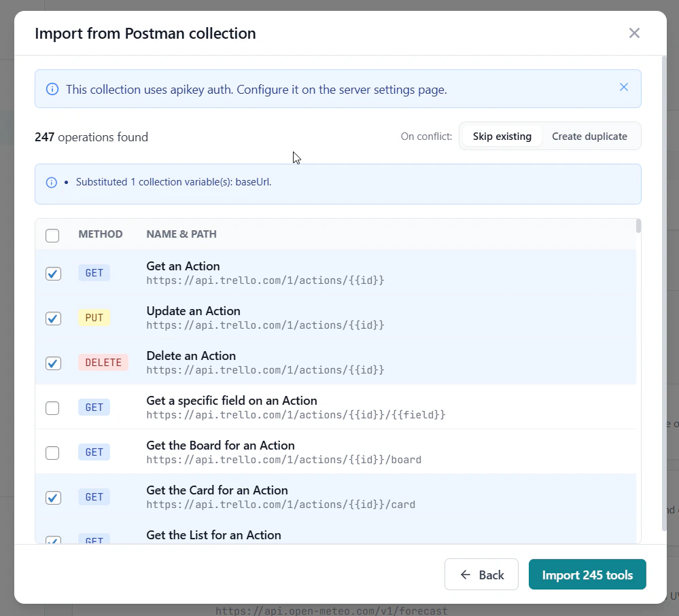Viewport: 679px width, 616px height.
Task: Click the URL ending in /{{id}}/board
Action: point(283,459)
